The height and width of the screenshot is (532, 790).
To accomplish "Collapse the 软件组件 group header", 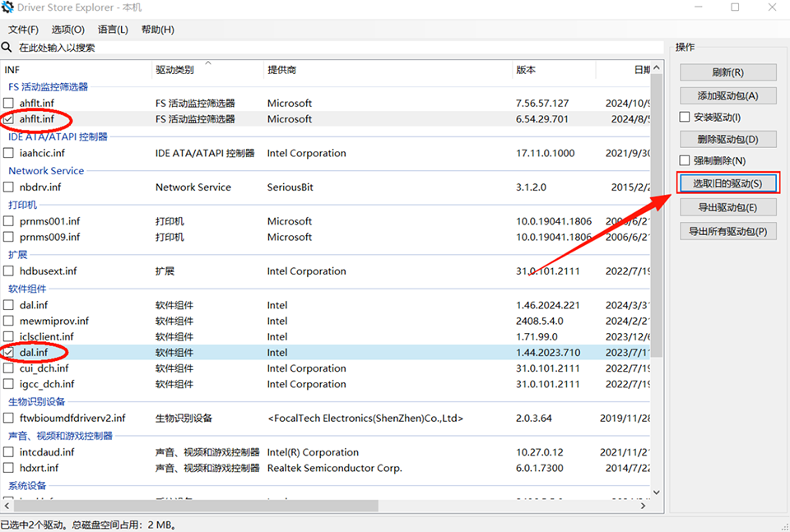I will (27, 289).
